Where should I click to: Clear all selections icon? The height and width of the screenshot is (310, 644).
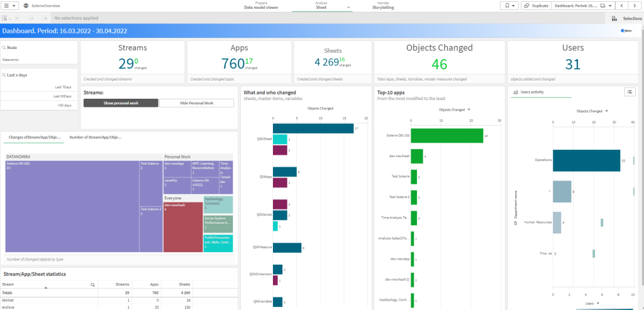click(x=45, y=18)
